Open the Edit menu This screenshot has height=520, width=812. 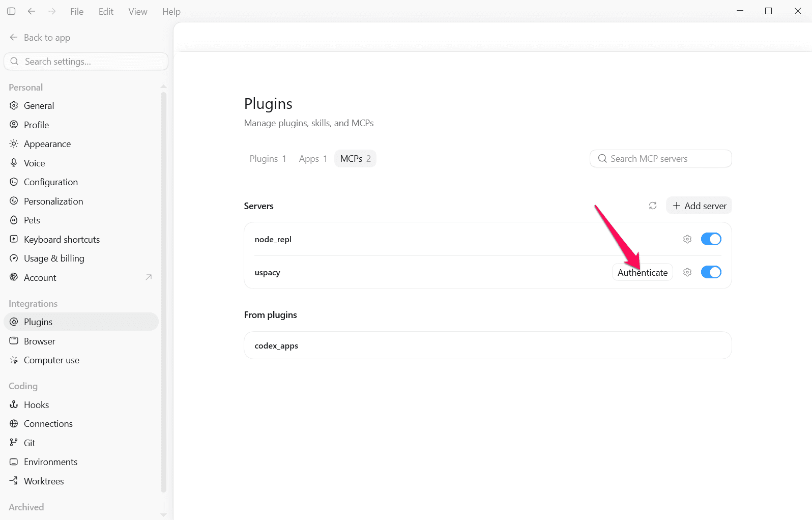[106, 11]
